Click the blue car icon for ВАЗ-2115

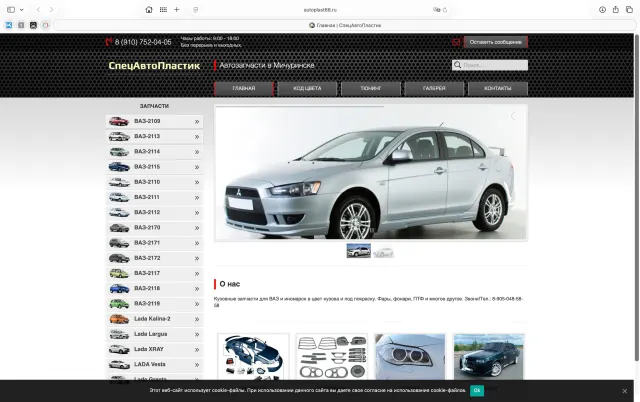pyautogui.click(x=119, y=167)
